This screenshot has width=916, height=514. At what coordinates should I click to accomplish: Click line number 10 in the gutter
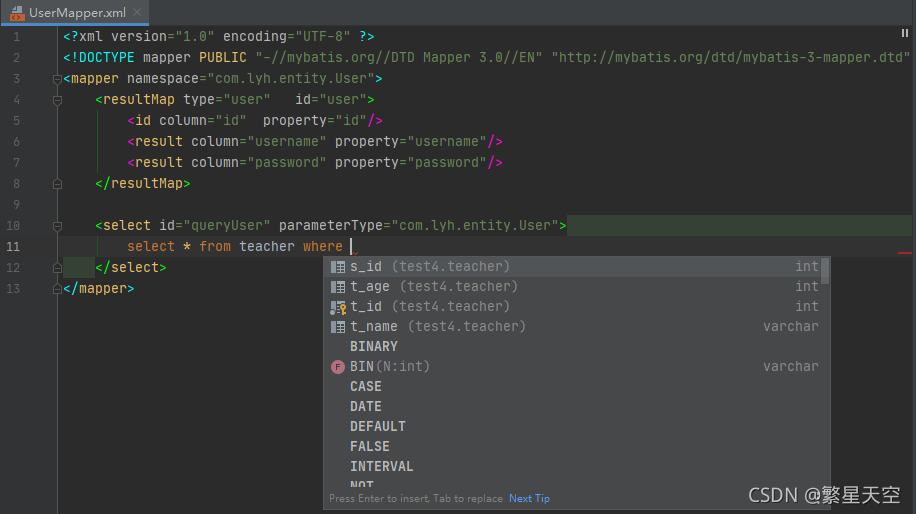(13, 225)
